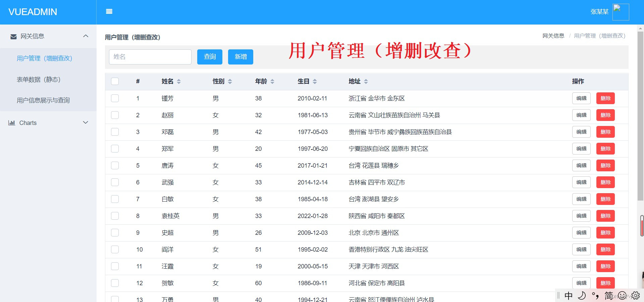Viewport: 644px width, 302px height.
Task: Check the row for 贺敏
Action: click(x=115, y=283)
